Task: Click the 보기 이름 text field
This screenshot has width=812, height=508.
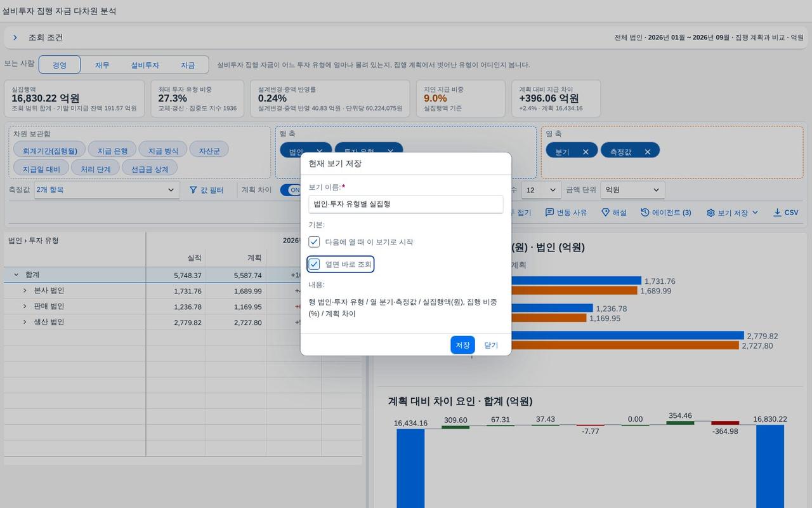Action: tap(406, 204)
